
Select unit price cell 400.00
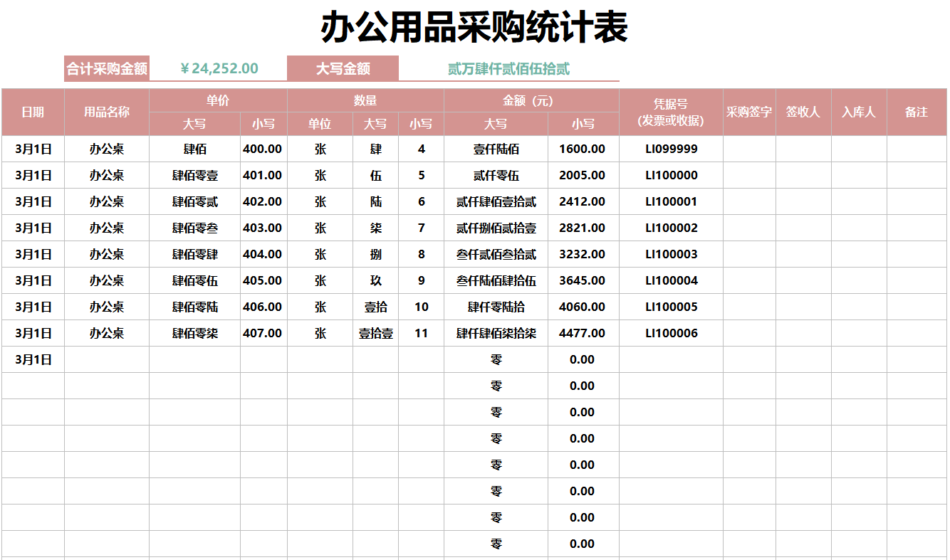pyautogui.click(x=263, y=149)
